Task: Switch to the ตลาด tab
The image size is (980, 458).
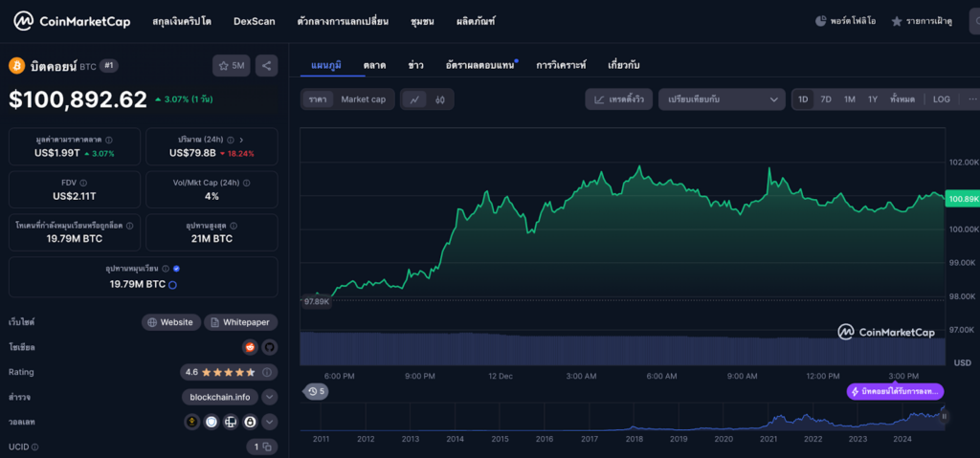Action: click(x=374, y=65)
